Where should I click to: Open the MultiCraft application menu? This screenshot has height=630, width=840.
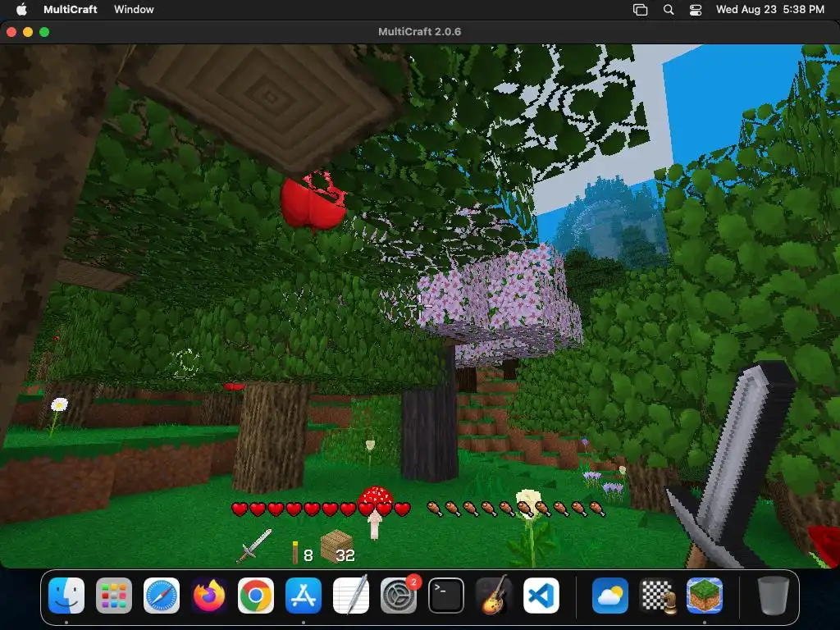71,9
